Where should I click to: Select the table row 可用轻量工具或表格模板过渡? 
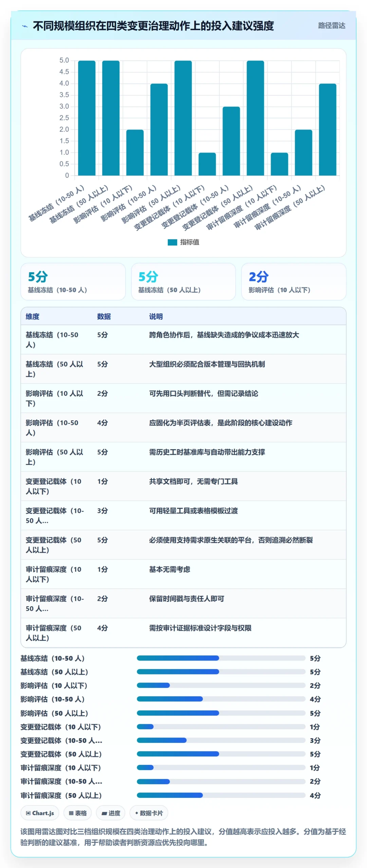click(x=183, y=516)
